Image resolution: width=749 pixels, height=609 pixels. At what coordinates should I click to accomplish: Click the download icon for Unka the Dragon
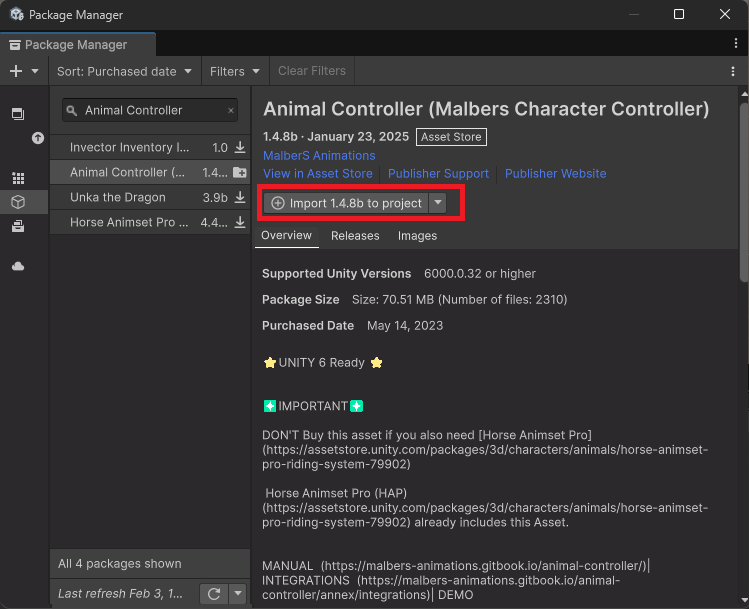pos(240,197)
